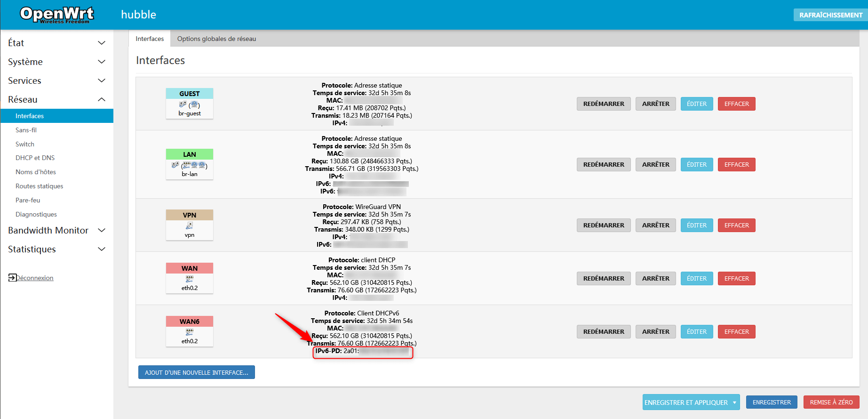Click Ajout d'une nouvelle interface button
Image resolution: width=868 pixels, height=419 pixels.
point(196,372)
